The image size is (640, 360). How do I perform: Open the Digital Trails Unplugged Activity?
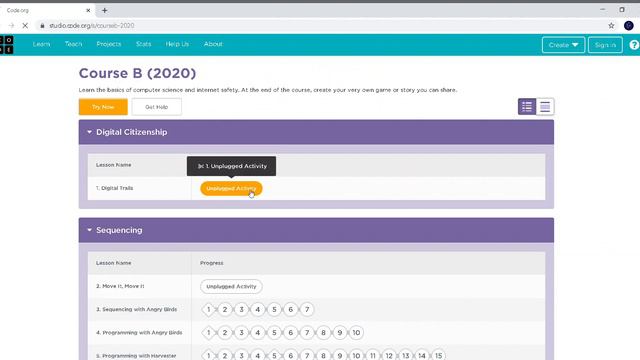coord(231,189)
